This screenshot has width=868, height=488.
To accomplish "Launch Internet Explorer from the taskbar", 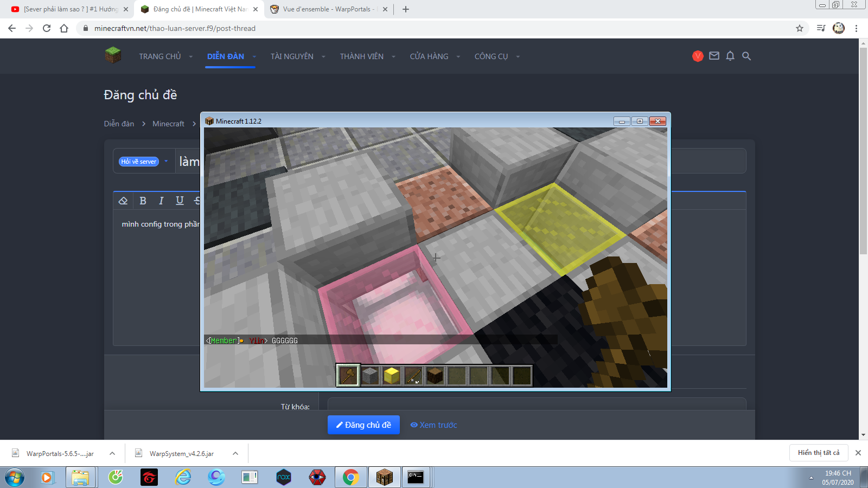I will [183, 477].
